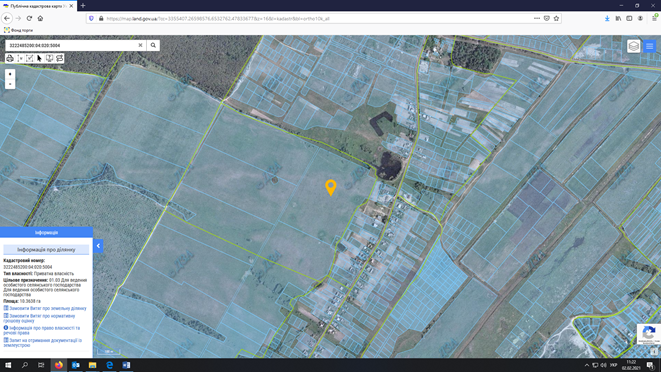Click the Інформація panel header tab
This screenshot has width=661, height=372.
[x=46, y=232]
